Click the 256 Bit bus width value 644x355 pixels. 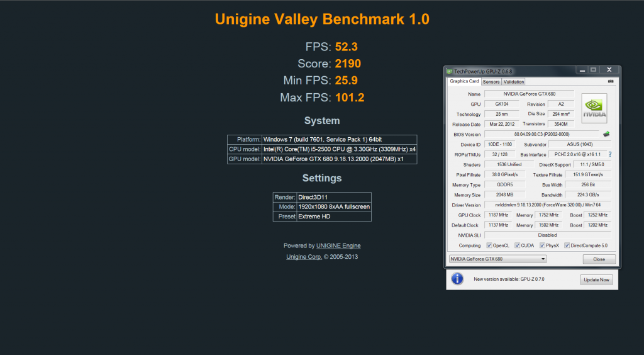point(588,184)
